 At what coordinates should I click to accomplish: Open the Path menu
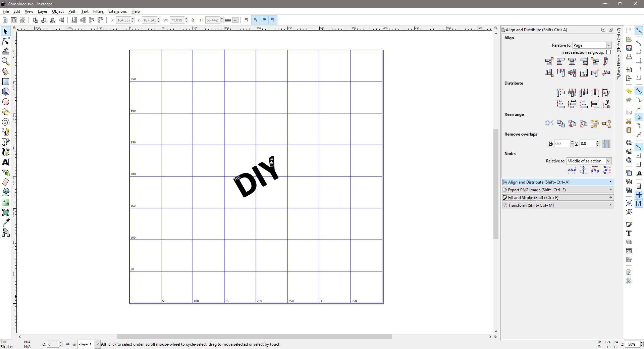tap(72, 11)
